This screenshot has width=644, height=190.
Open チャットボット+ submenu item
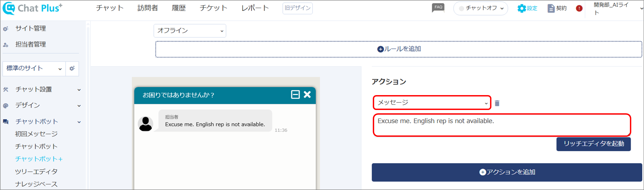39,159
